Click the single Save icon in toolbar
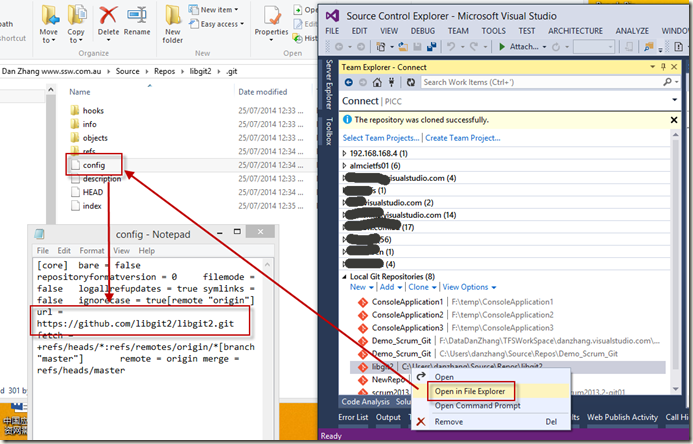This screenshot has height=444, width=693. tap(417, 46)
